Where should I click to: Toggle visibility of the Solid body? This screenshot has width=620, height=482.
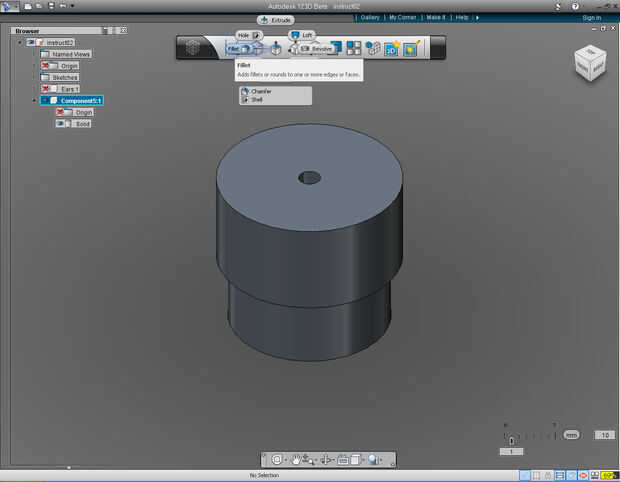(x=61, y=124)
